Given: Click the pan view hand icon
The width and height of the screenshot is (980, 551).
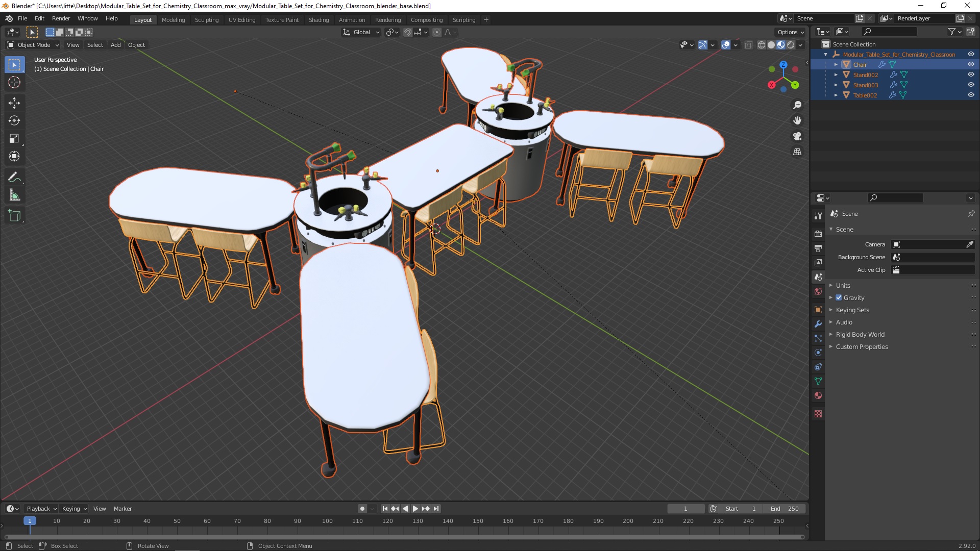Looking at the screenshot, I should (x=797, y=121).
